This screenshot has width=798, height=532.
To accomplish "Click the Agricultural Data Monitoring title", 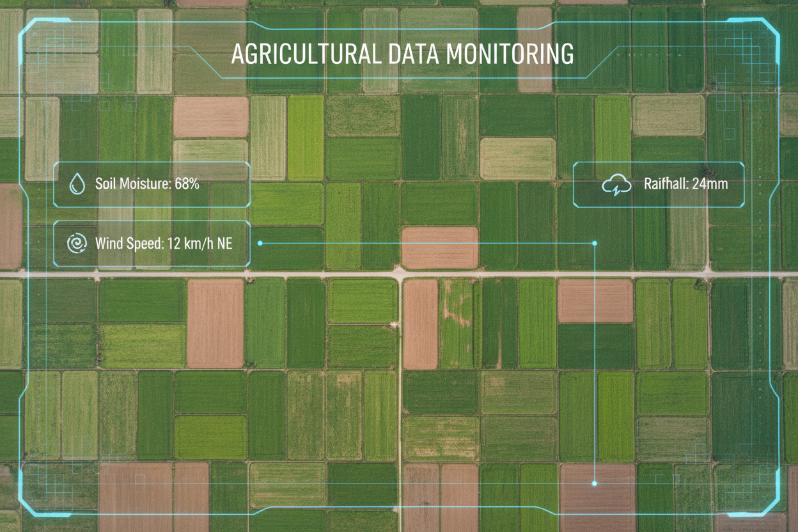I will [402, 55].
